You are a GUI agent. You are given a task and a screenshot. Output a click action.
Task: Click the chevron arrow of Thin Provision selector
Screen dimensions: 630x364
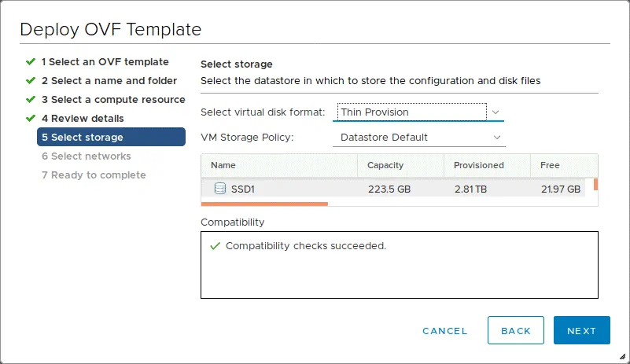496,112
